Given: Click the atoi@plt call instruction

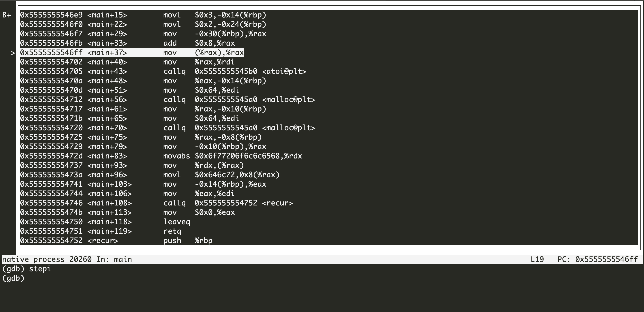Looking at the screenshot, I should [234, 71].
